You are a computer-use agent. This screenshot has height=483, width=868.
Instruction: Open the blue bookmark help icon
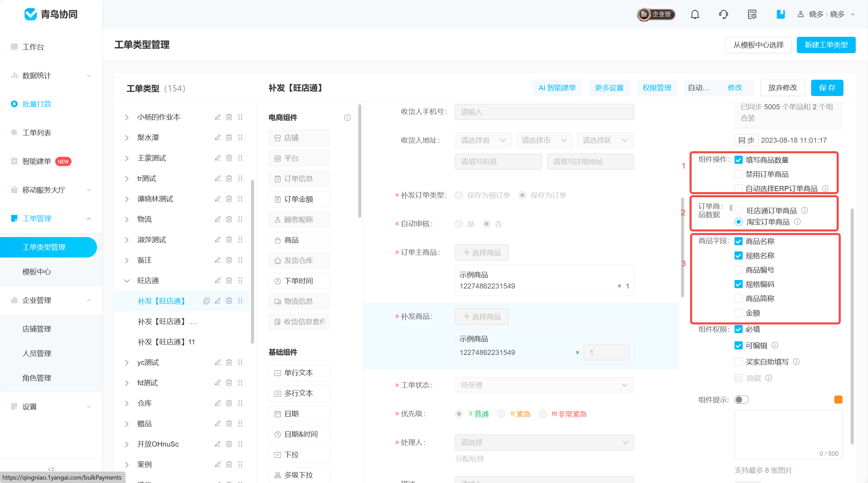(780, 14)
